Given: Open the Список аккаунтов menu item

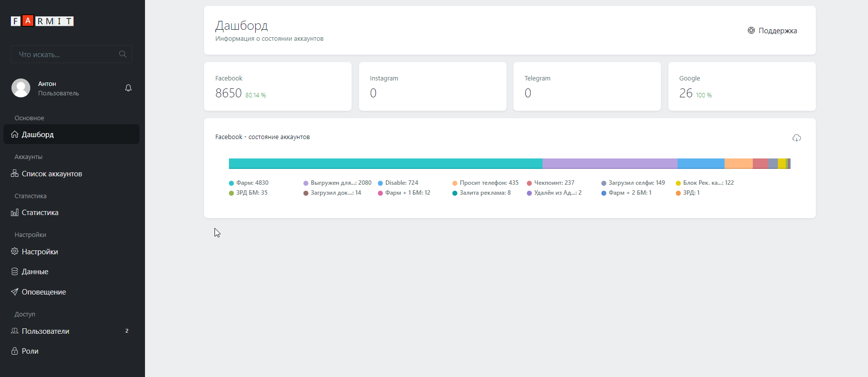Looking at the screenshot, I should 52,174.
